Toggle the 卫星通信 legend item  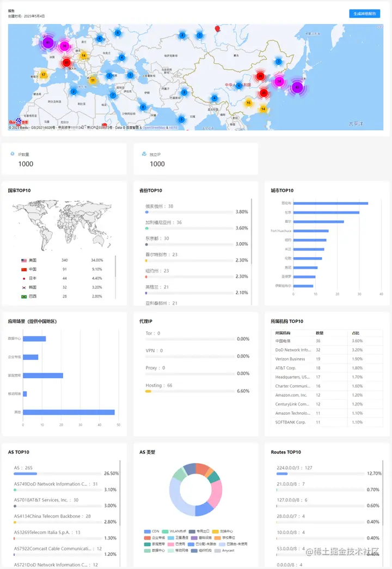click(177, 538)
